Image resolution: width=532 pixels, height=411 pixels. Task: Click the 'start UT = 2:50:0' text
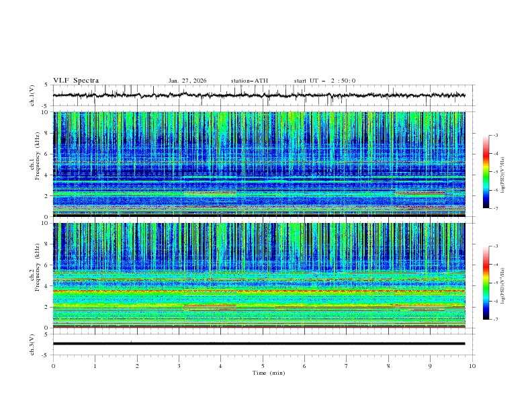(x=324, y=81)
